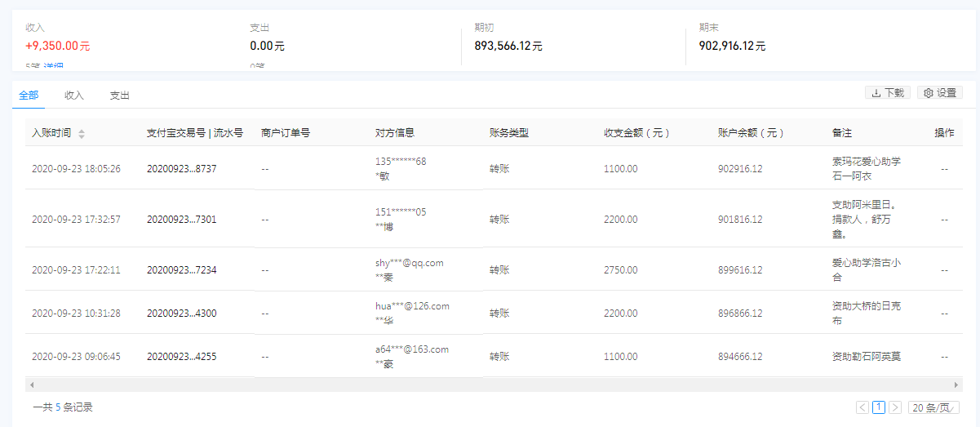Screen dimensions: 980x427
Task: Click transaction number 20200923...4300
Action: [181, 314]
